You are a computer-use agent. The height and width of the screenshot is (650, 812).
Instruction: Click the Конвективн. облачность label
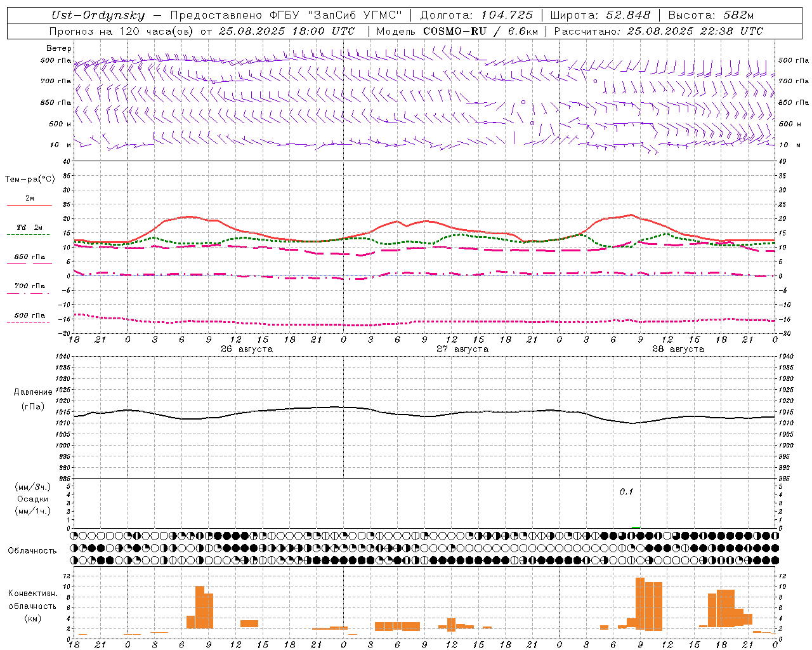click(32, 600)
